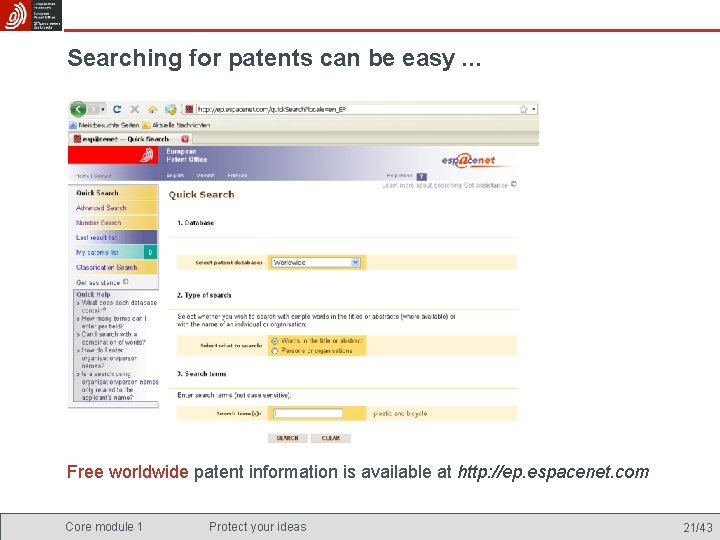Image resolution: width=720 pixels, height=540 pixels.
Task: Click the CLEAR button
Action: pos(331,438)
